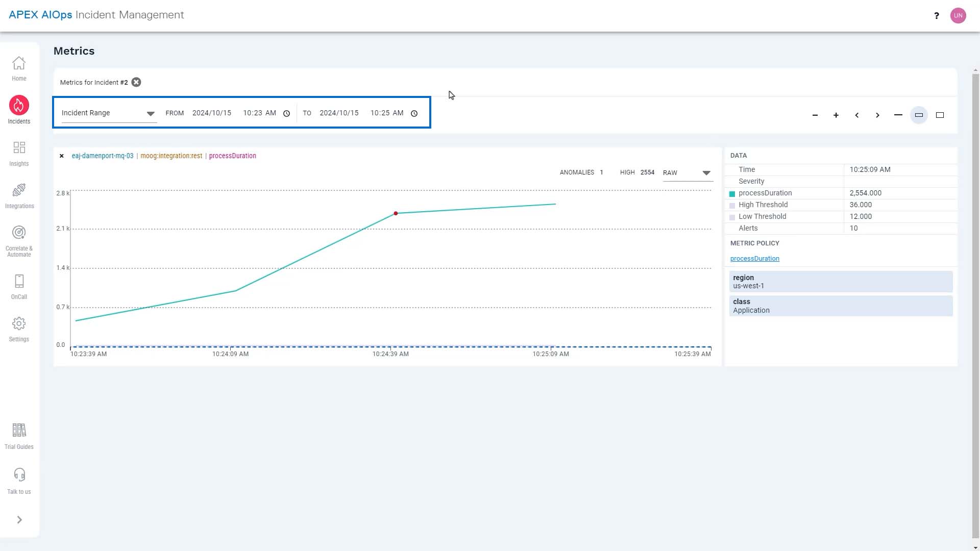Select the large chart height option
Viewport: 980px width, 551px height.
click(x=940, y=115)
